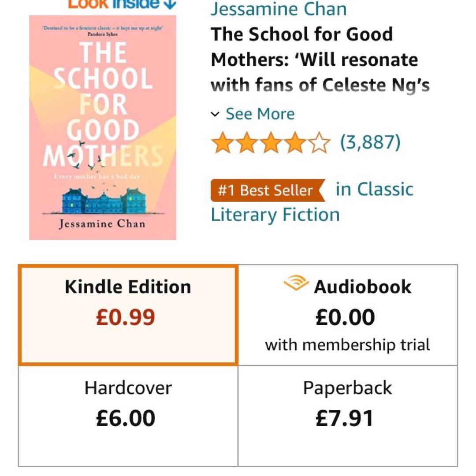Viewport: 476px width, 476px height.
Task: Open the 3,887 customer reviews count
Action: click(370, 142)
